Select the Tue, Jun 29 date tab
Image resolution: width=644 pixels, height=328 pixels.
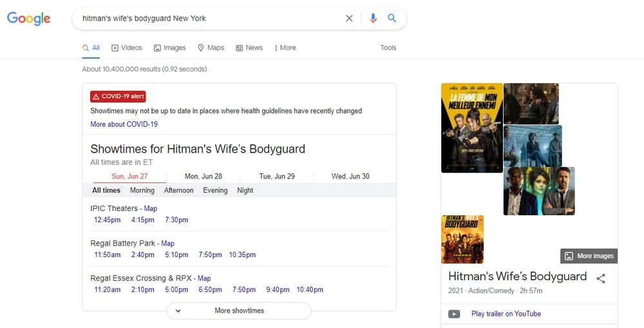[277, 177]
